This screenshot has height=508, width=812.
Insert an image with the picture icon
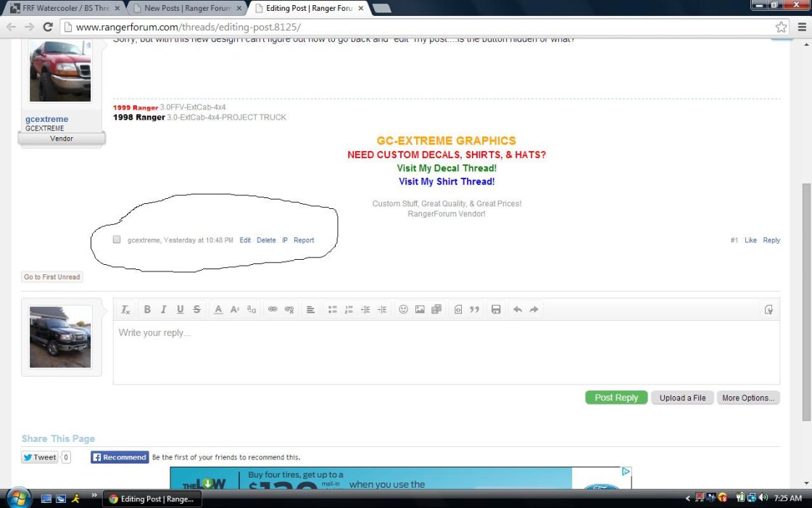420,309
